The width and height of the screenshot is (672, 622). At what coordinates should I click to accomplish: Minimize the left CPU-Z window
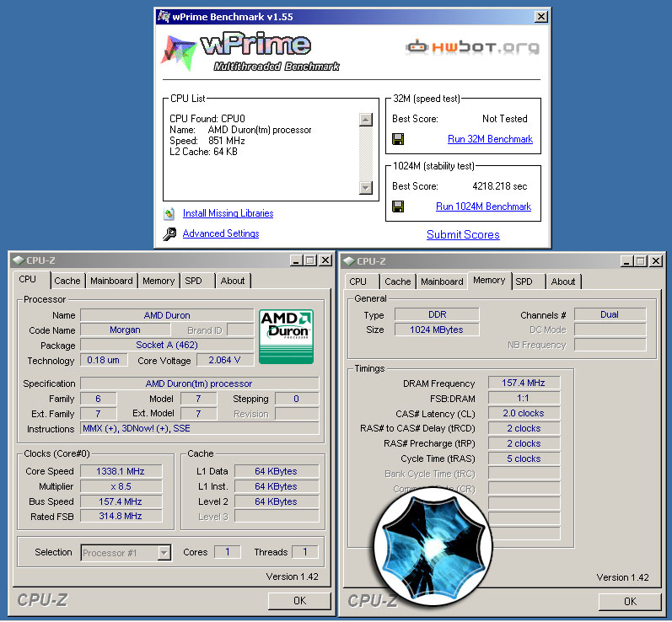coord(296,260)
